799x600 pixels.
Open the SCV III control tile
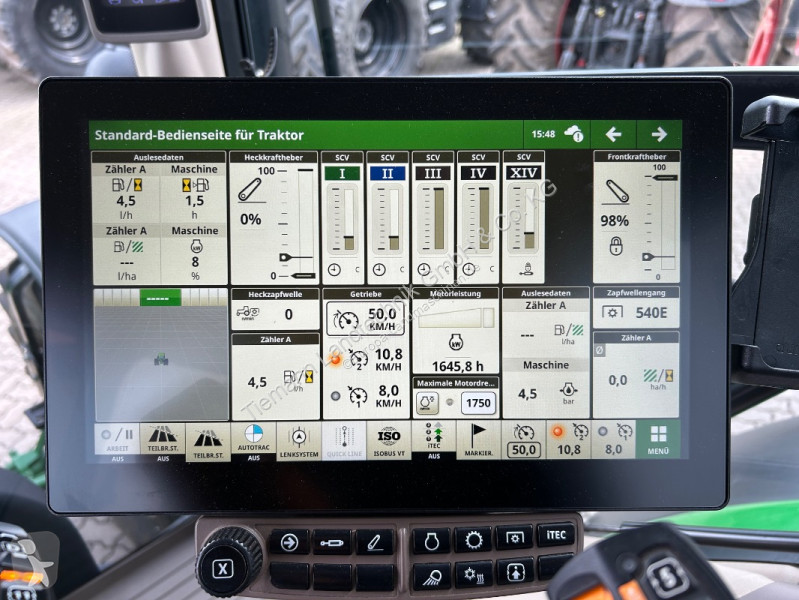coord(433,218)
